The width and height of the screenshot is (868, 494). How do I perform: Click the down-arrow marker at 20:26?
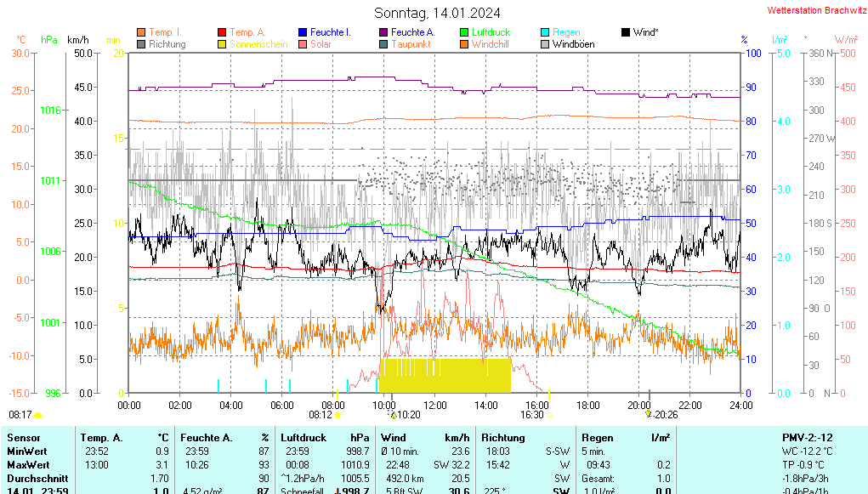[x=649, y=415]
